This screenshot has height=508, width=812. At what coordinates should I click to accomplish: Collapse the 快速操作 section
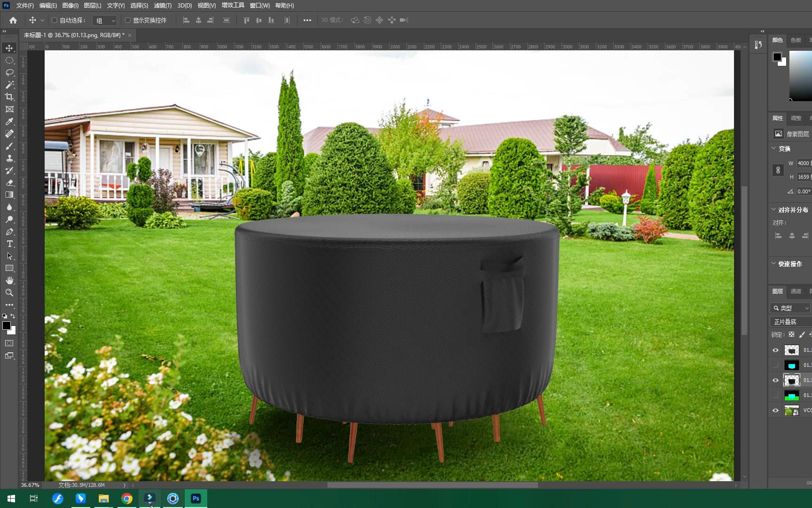[773, 263]
